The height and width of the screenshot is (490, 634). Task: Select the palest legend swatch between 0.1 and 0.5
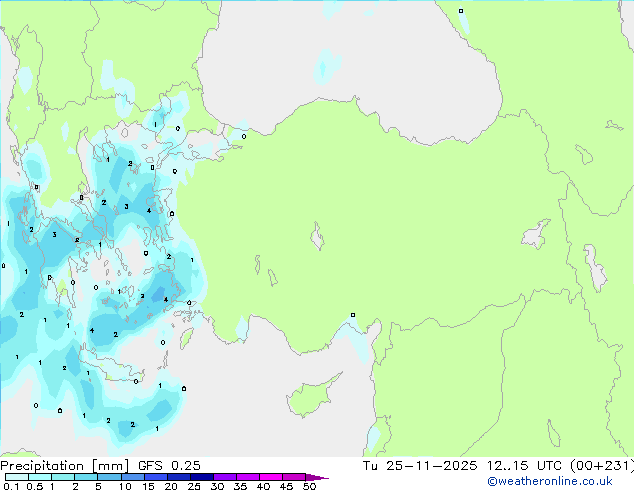17,477
